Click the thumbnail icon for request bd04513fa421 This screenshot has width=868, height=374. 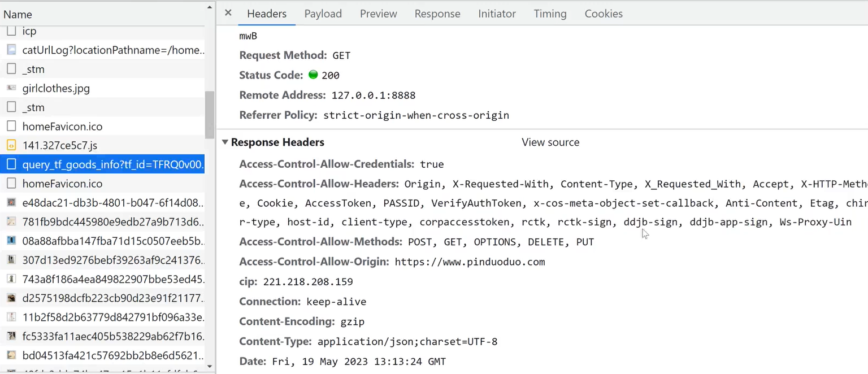click(x=11, y=355)
